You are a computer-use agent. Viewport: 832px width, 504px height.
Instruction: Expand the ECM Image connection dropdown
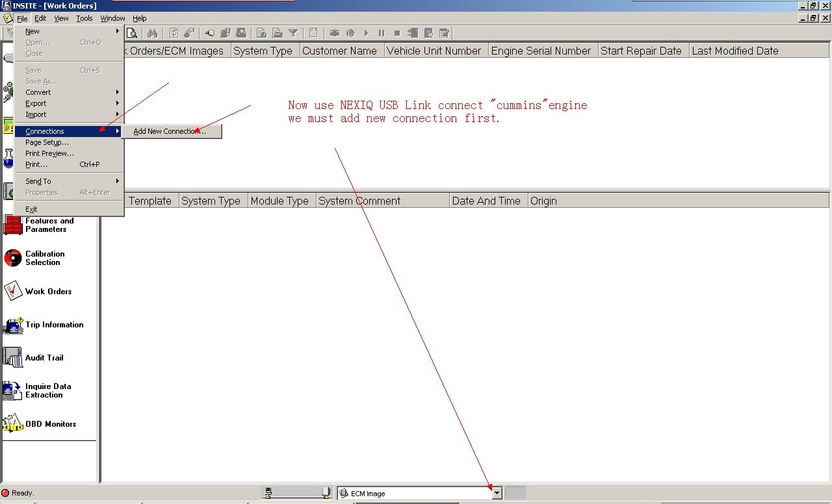[x=497, y=493]
